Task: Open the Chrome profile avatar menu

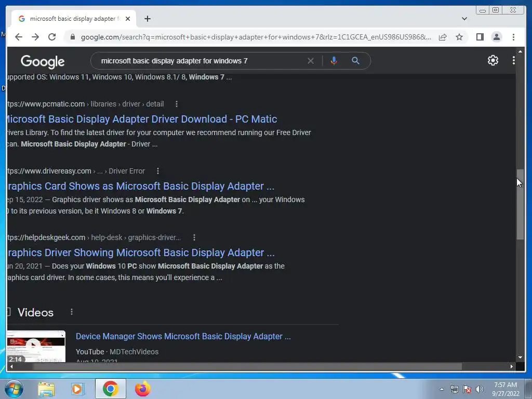Action: (496, 37)
